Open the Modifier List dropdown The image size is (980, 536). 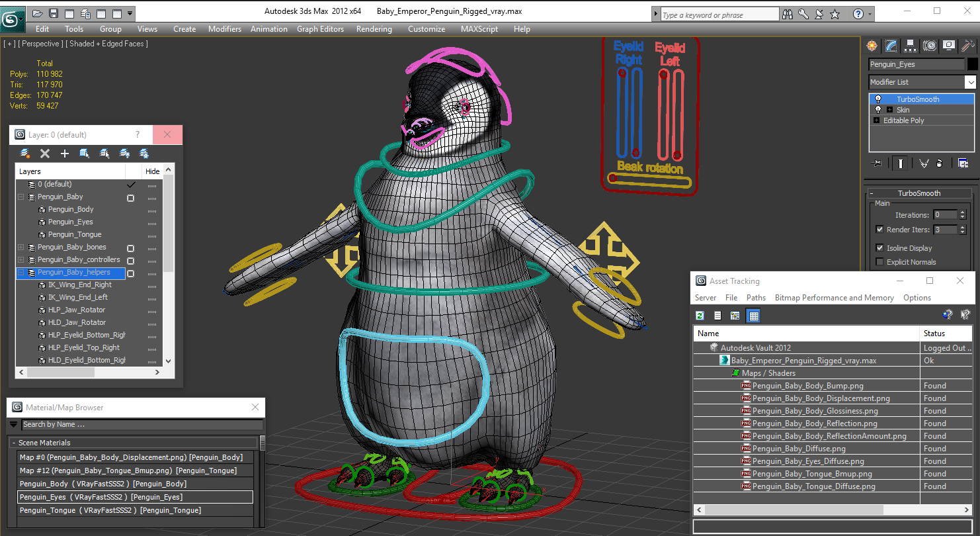pyautogui.click(x=970, y=82)
